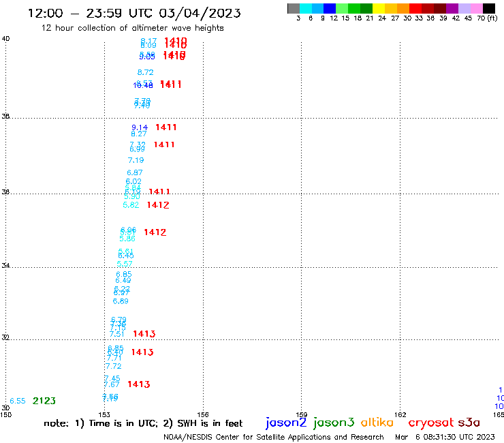Click the pure blue legend swatch
504x443 pixels.
(x=330, y=8)
